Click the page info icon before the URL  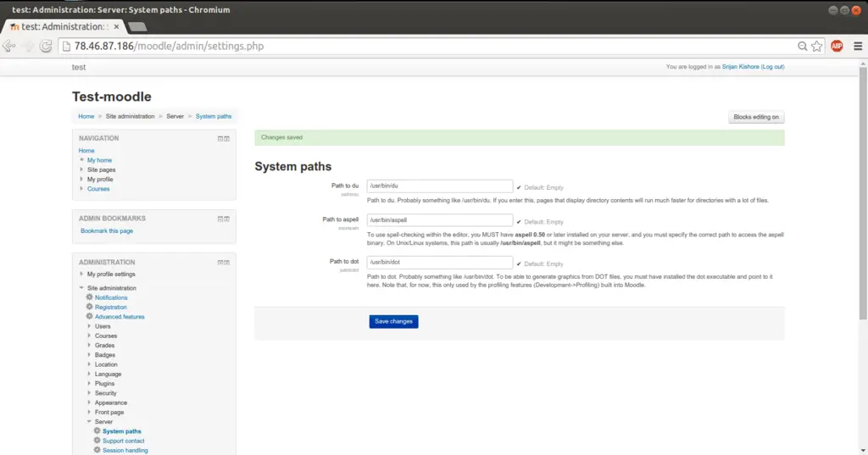(x=66, y=47)
